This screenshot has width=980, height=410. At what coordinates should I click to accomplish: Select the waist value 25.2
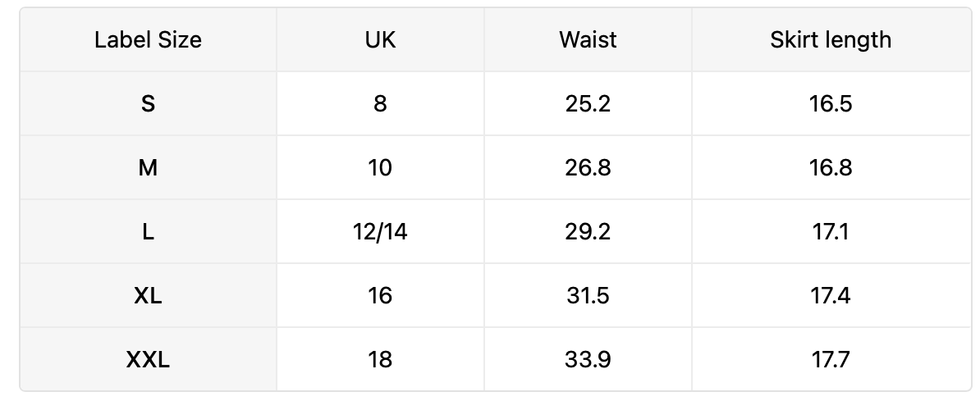[x=588, y=103]
